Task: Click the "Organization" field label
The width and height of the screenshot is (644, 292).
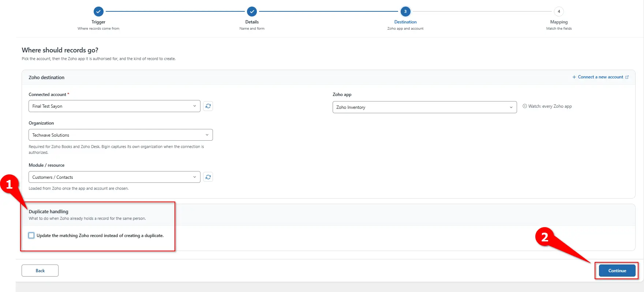Action: [41, 123]
